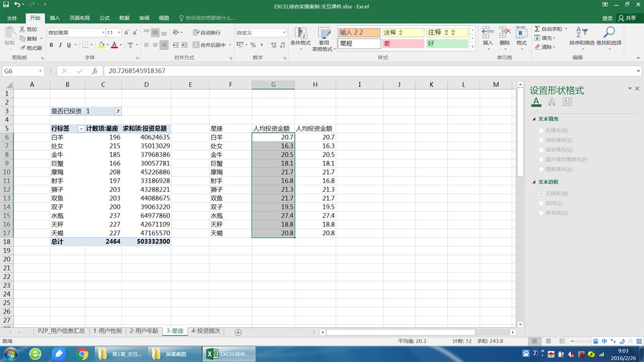Viewport: 644px width, 362px height.
Task: Switch to the 插入 ribbon tab
Action: point(55,18)
